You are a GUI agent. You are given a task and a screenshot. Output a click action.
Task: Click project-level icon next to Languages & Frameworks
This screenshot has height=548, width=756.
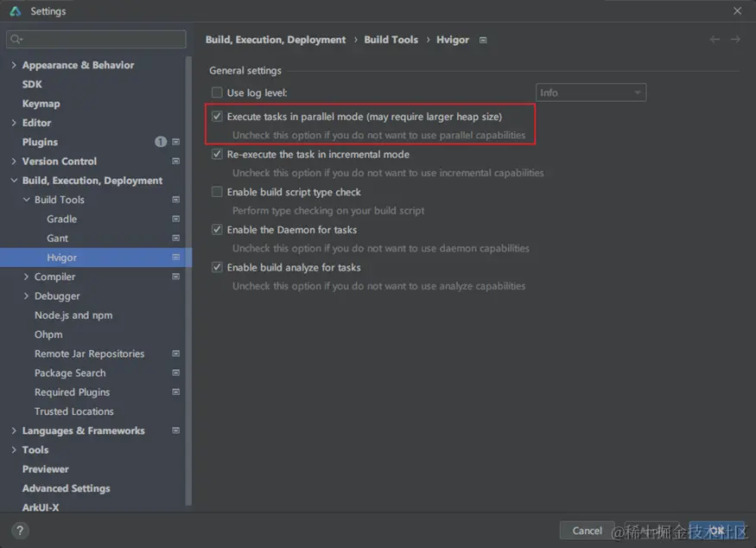point(176,430)
